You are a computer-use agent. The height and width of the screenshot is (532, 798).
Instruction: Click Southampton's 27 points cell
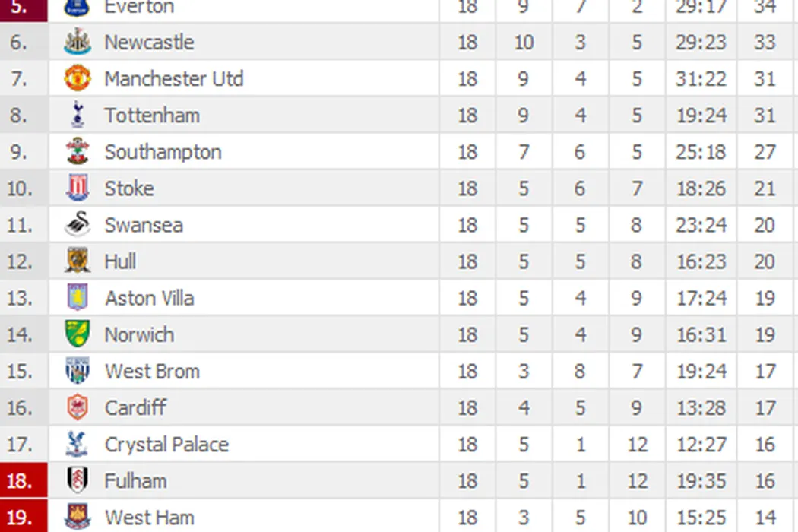pyautogui.click(x=764, y=152)
